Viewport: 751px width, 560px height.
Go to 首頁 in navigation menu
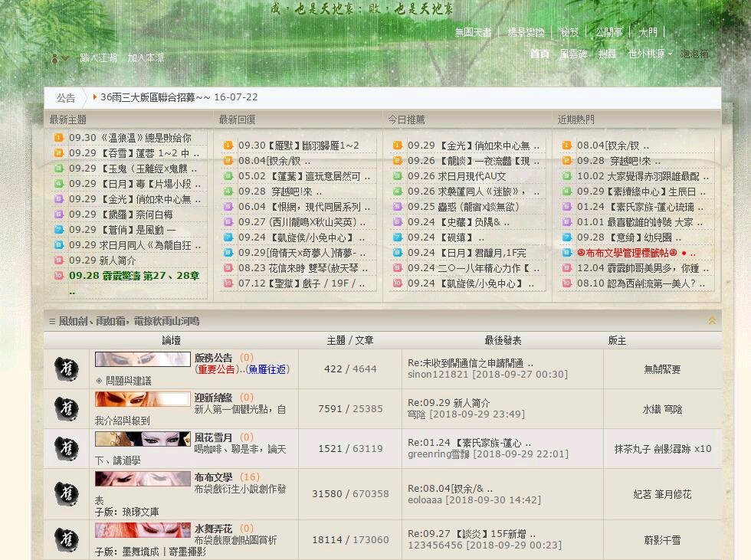point(539,54)
